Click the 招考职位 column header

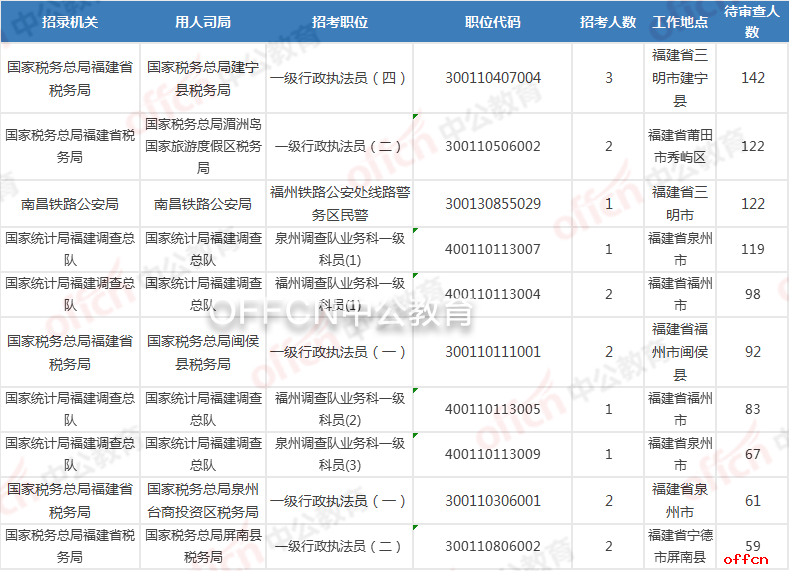coord(340,22)
